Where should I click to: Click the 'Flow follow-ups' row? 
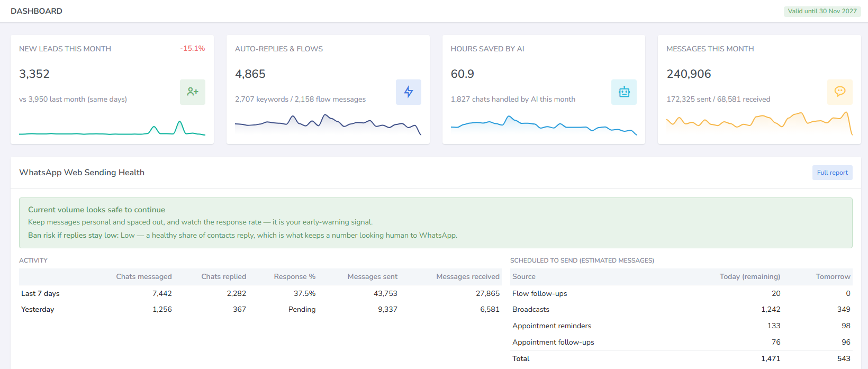click(681, 293)
